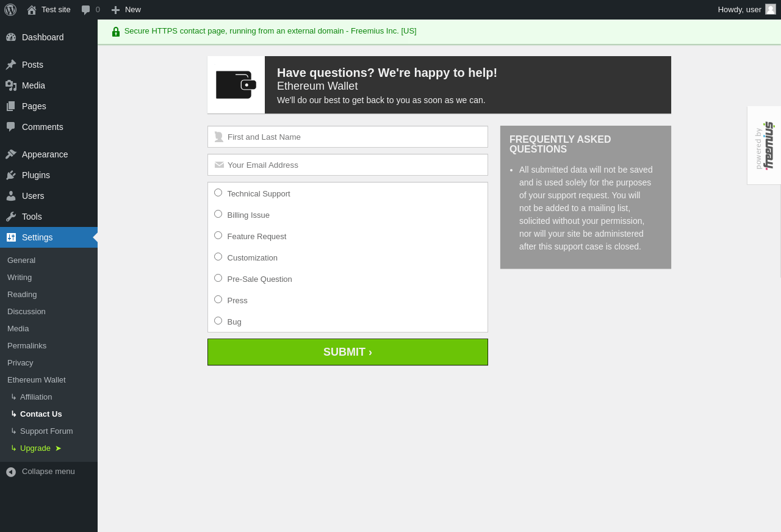Viewport: 781px width, 532px height.
Task: Focus the Your Email Address field
Action: (348, 165)
